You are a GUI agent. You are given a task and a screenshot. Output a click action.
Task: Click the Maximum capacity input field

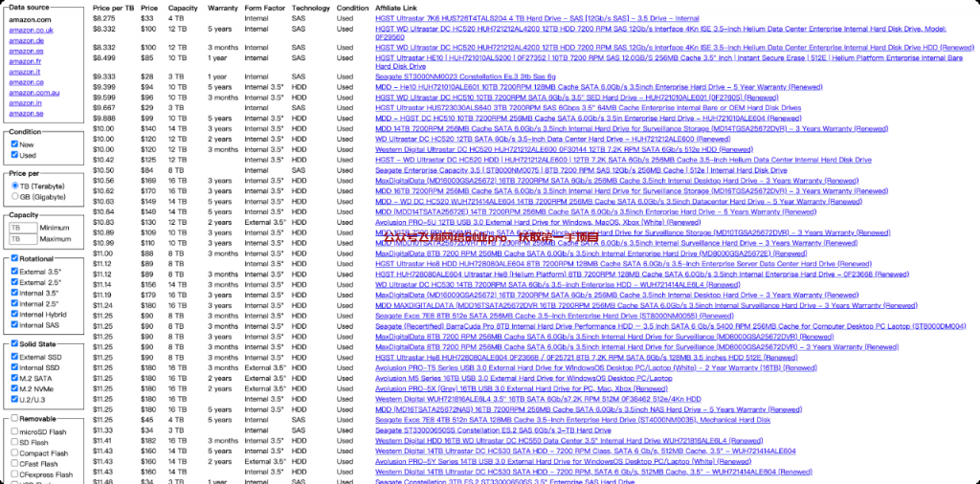(x=22, y=238)
